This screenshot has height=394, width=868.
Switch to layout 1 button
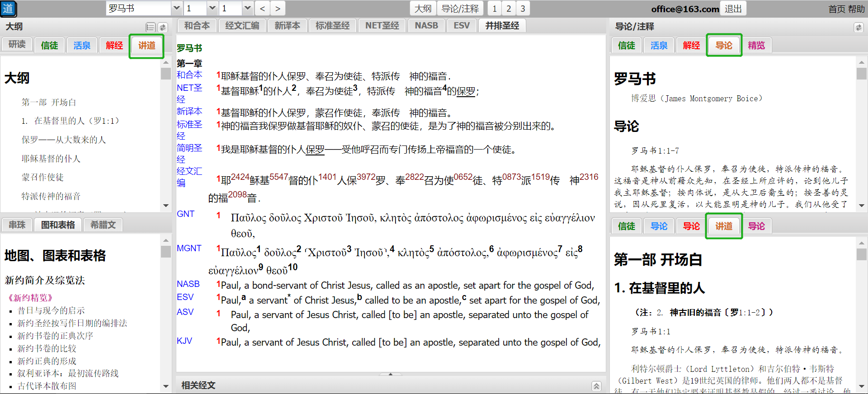(495, 9)
